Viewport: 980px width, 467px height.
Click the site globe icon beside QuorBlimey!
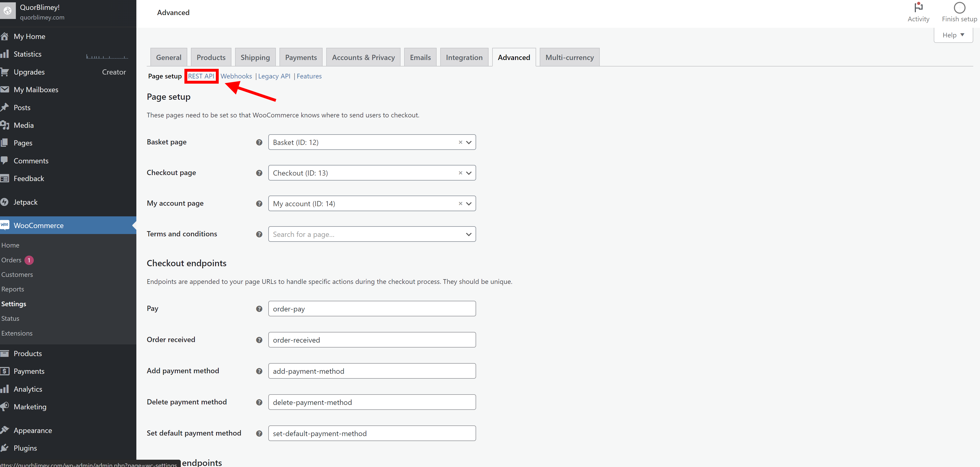pos(8,11)
